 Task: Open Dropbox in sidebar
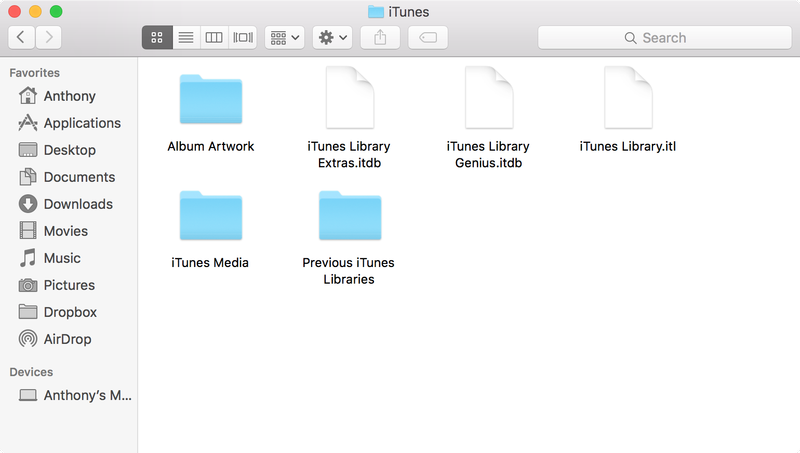[69, 312]
